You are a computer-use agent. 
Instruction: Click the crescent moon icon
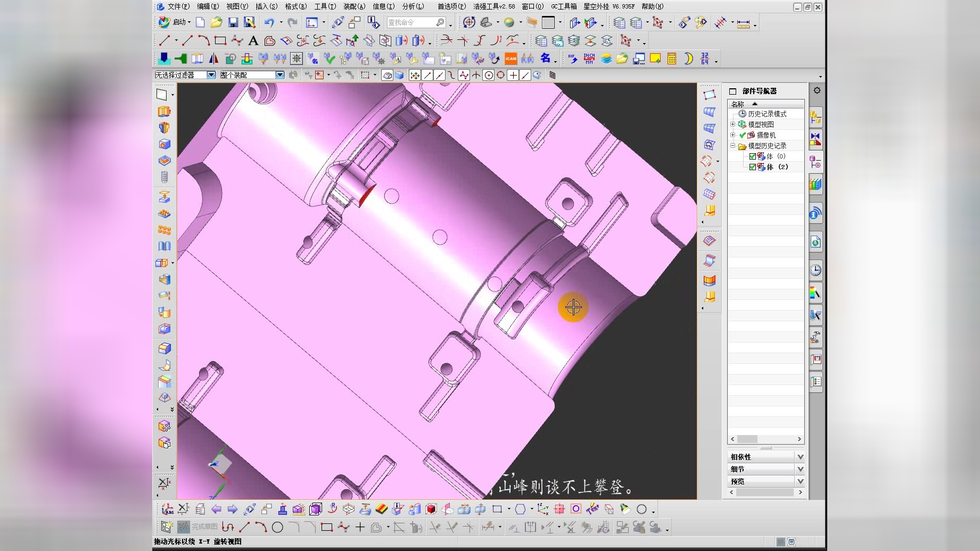click(688, 59)
